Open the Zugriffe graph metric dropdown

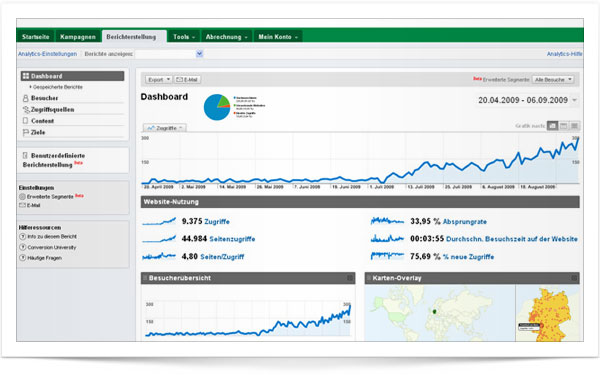point(165,128)
